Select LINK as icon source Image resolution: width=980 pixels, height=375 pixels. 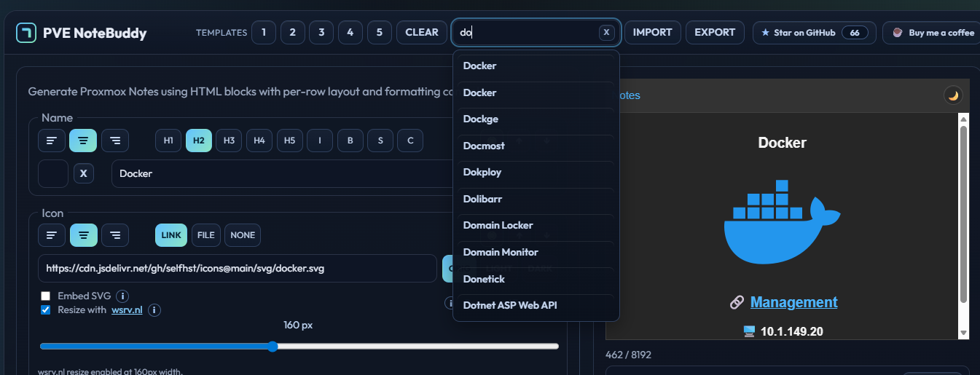tap(171, 235)
